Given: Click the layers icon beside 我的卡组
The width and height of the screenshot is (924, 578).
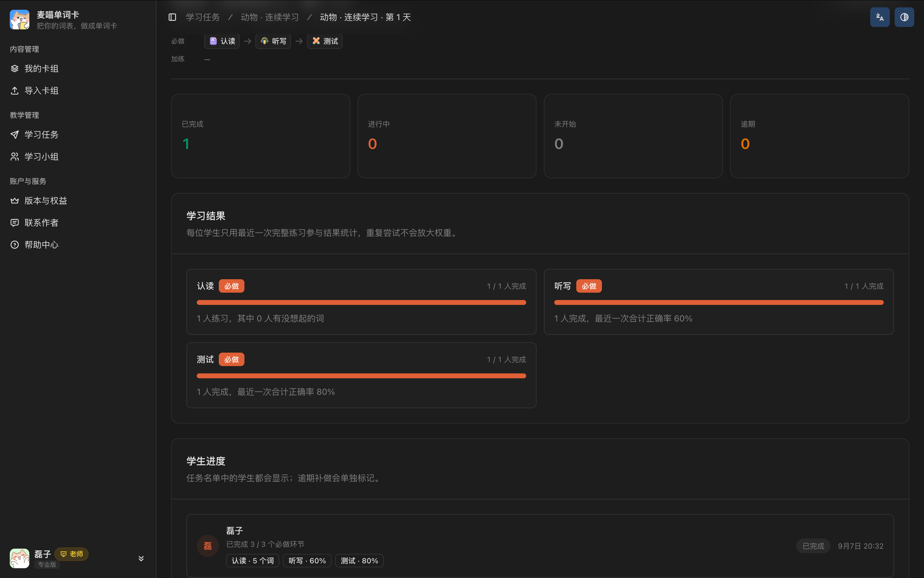Looking at the screenshot, I should coord(14,69).
